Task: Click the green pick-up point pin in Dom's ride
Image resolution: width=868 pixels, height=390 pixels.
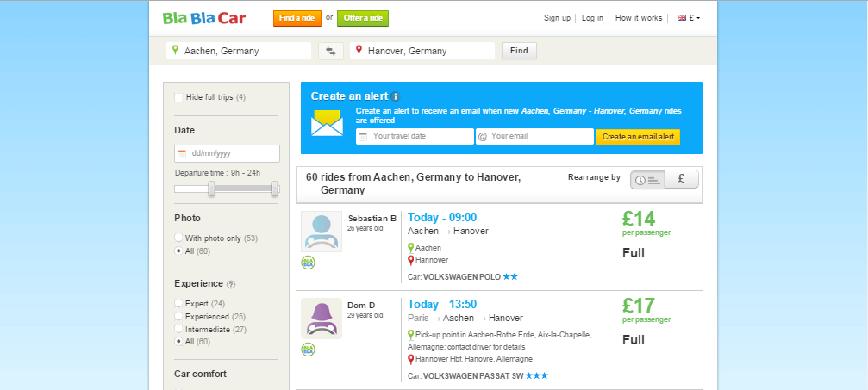Action: pyautogui.click(x=411, y=335)
